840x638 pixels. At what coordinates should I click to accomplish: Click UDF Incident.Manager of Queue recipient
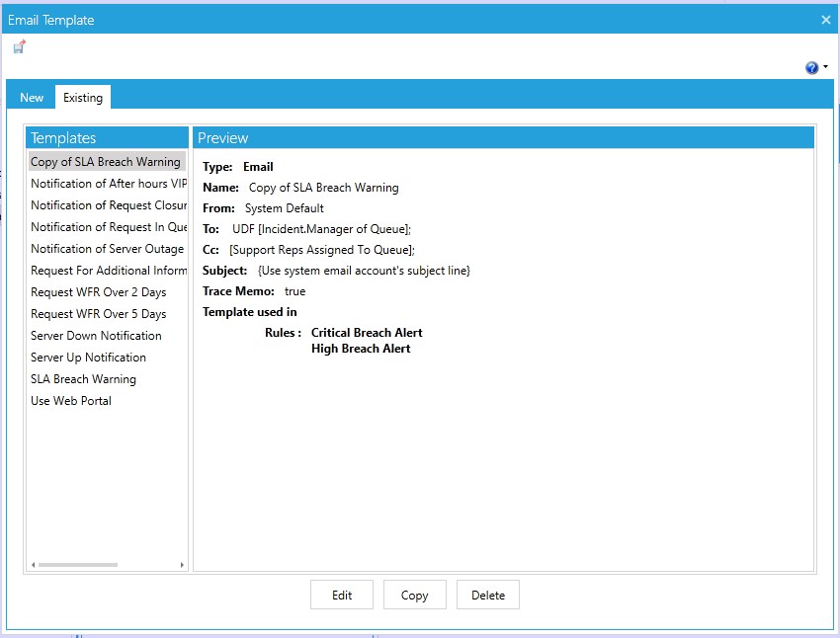tap(322, 229)
